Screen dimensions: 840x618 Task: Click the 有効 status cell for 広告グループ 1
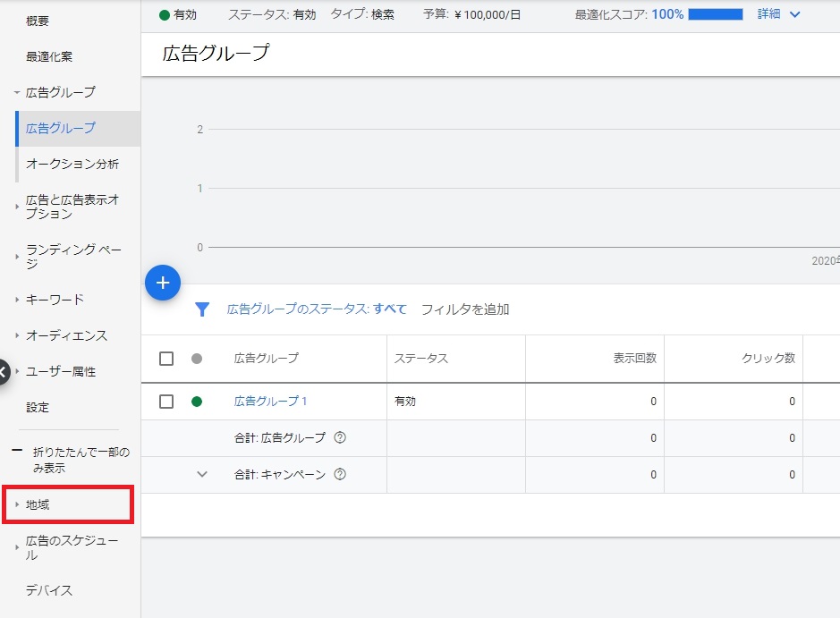405,401
